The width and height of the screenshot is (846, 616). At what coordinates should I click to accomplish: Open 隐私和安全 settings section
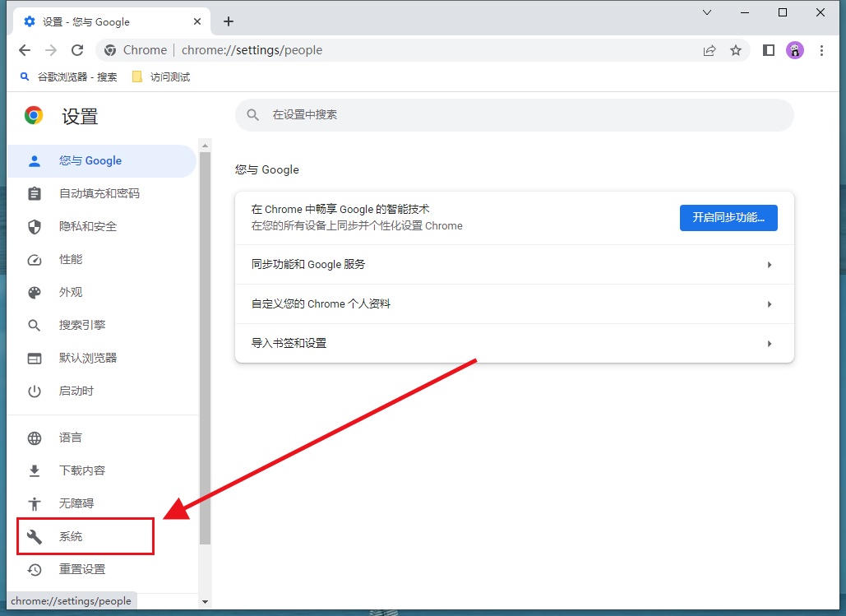[101, 226]
